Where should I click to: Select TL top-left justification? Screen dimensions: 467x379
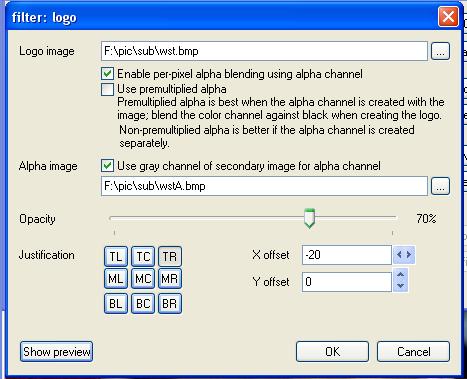[116, 256]
